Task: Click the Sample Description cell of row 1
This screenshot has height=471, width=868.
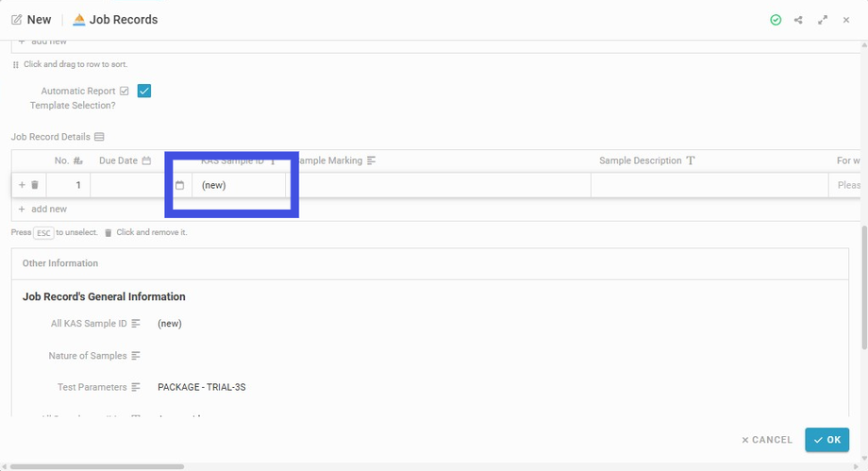Action: point(709,185)
